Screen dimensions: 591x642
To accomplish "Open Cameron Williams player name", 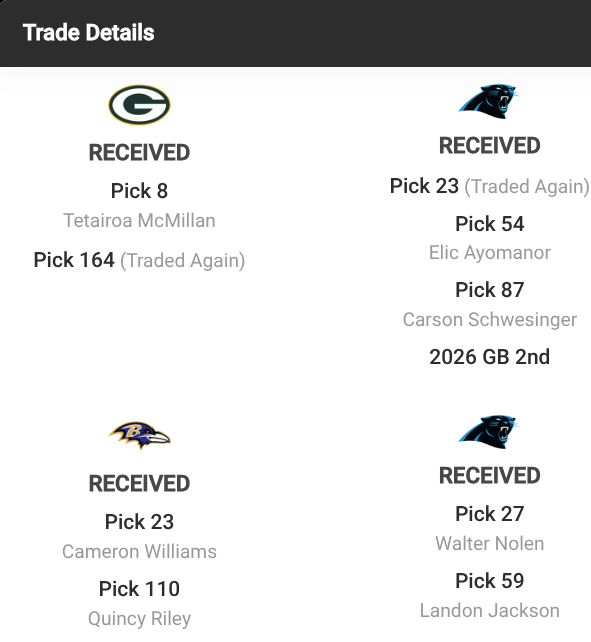I will pos(139,552).
